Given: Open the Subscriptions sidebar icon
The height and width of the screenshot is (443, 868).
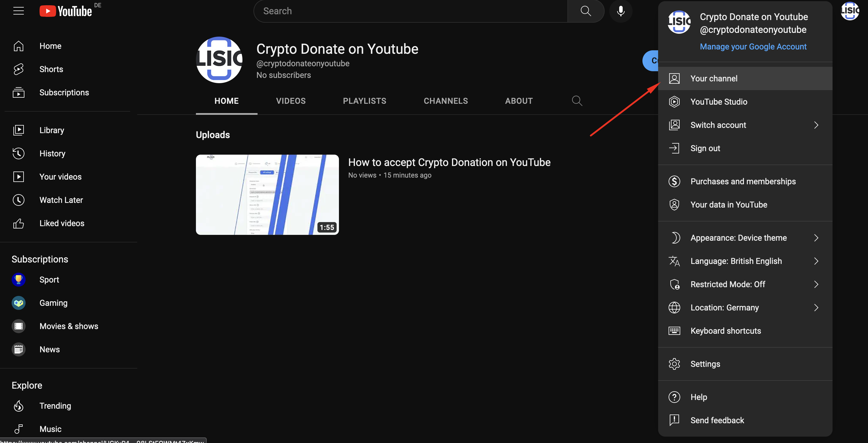Looking at the screenshot, I should [19, 92].
